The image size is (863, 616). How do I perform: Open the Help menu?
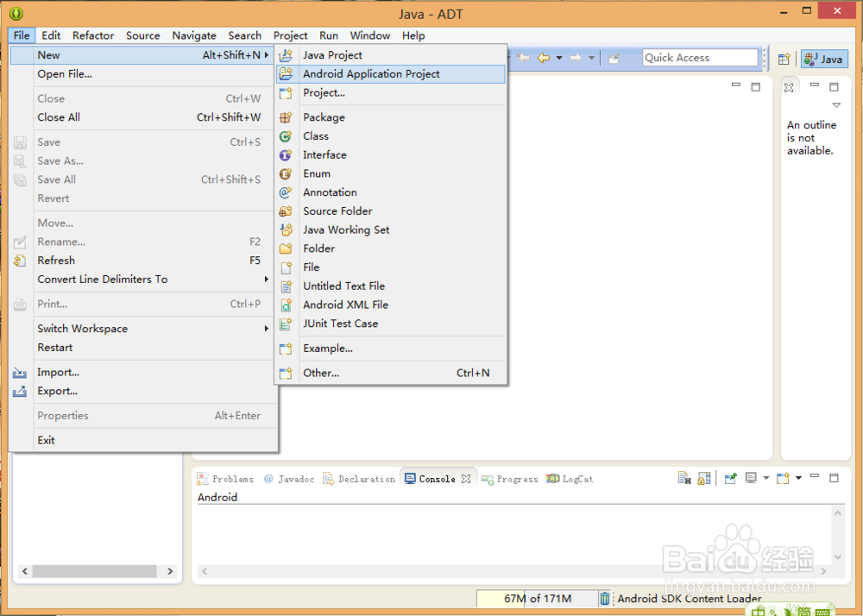click(413, 35)
